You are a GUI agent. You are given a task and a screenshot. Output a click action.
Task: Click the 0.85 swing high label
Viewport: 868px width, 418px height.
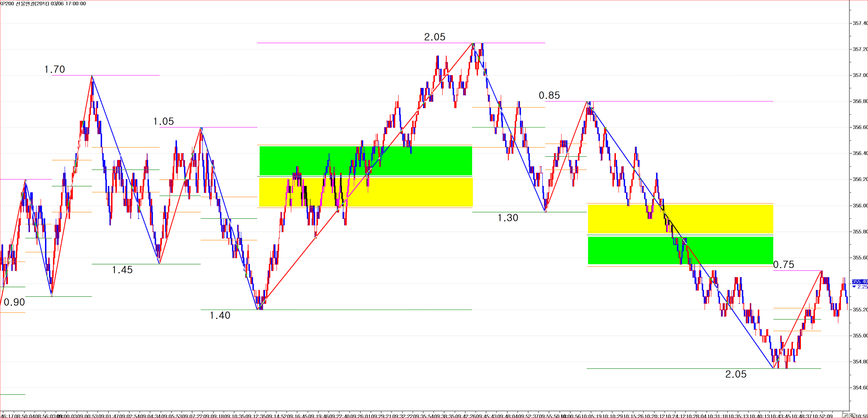549,95
